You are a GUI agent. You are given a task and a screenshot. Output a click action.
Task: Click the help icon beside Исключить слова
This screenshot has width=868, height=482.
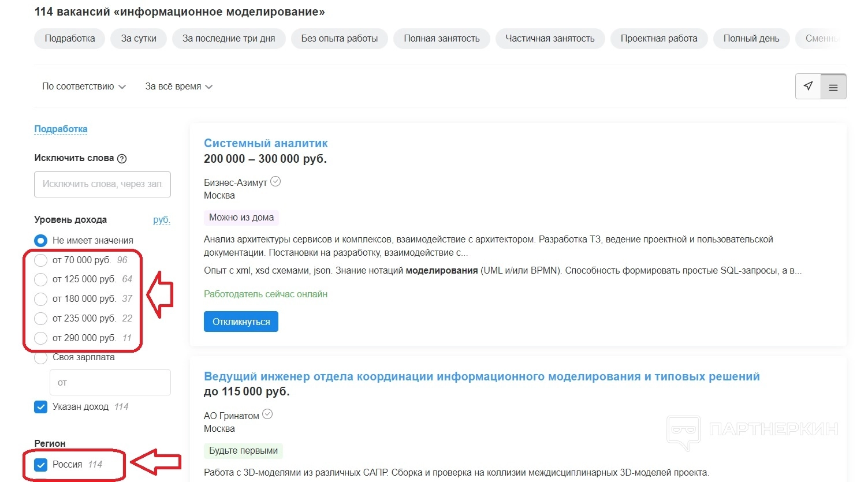click(x=122, y=159)
